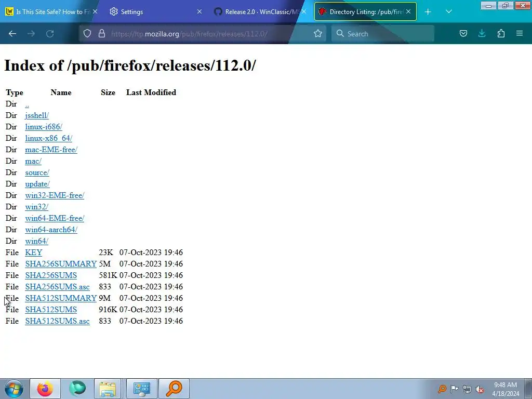Click the Firefox taskbar icon
The height and width of the screenshot is (399, 532).
tap(45, 389)
